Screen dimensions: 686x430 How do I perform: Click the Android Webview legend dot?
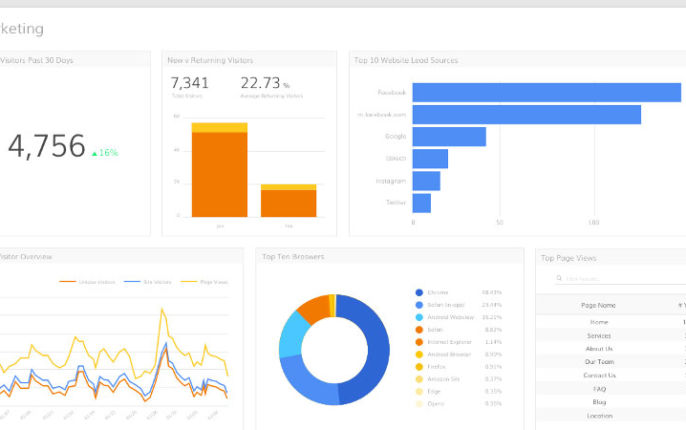point(419,317)
